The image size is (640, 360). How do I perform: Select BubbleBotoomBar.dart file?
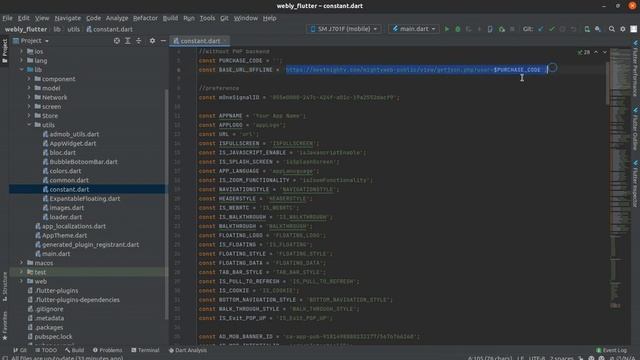(83, 162)
